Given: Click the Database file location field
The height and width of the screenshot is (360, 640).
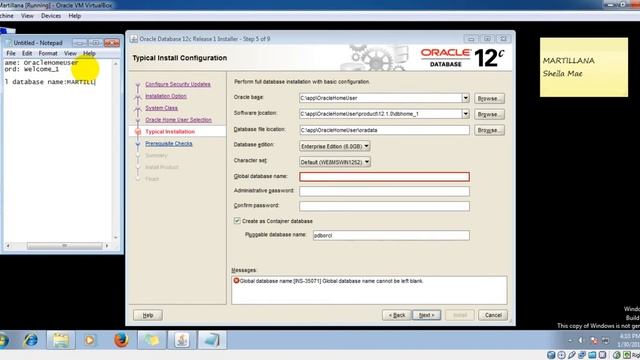Looking at the screenshot, I should click(384, 130).
